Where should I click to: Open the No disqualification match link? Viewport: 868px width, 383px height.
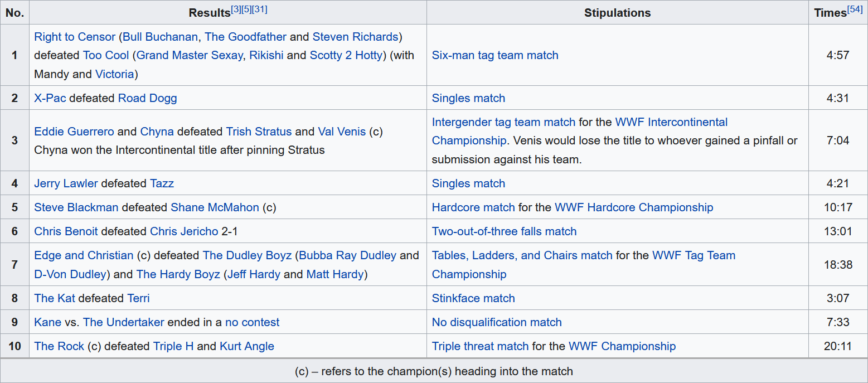coord(496,323)
